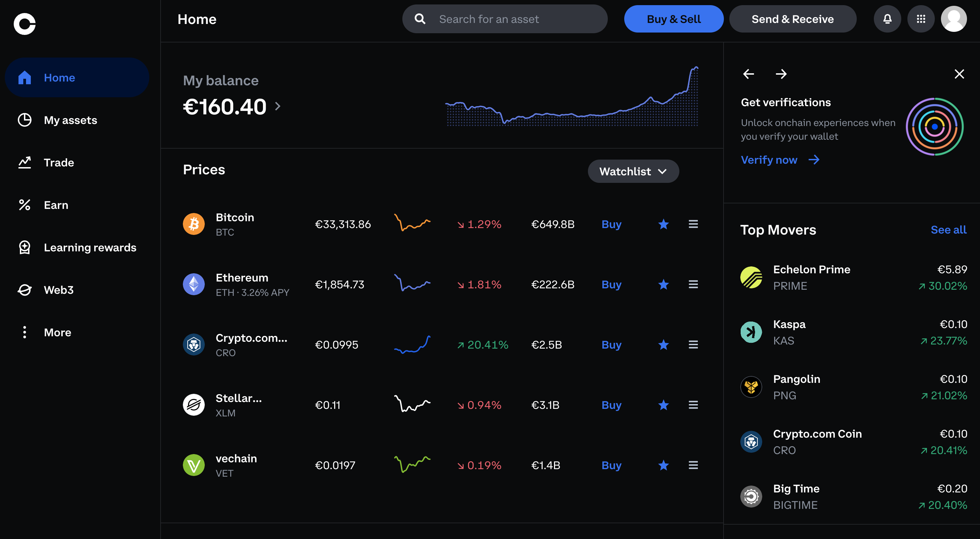Viewport: 980px width, 539px height.
Task: Click the Stellar XLM coin icon
Action: click(194, 405)
